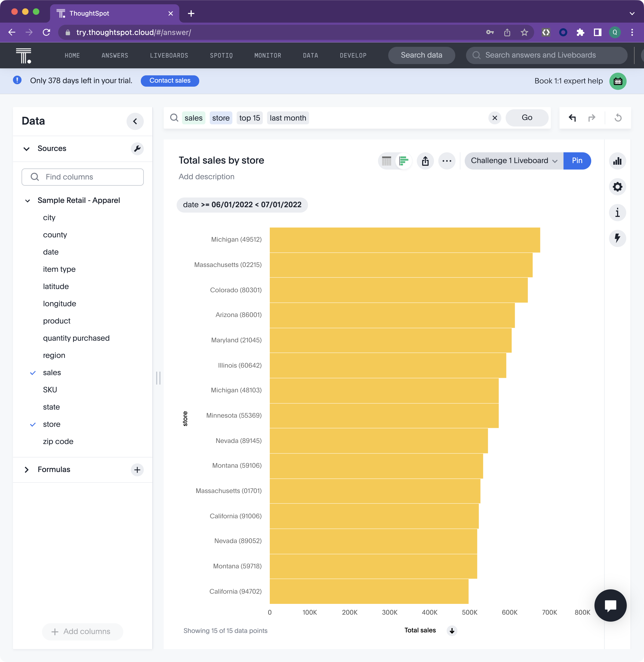
Task: Open the Challenge 1 Liveboard dropdown
Action: [514, 161]
